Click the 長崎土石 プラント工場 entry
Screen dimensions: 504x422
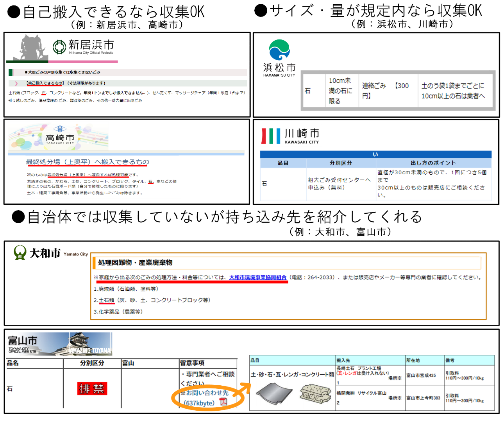tap(359, 368)
